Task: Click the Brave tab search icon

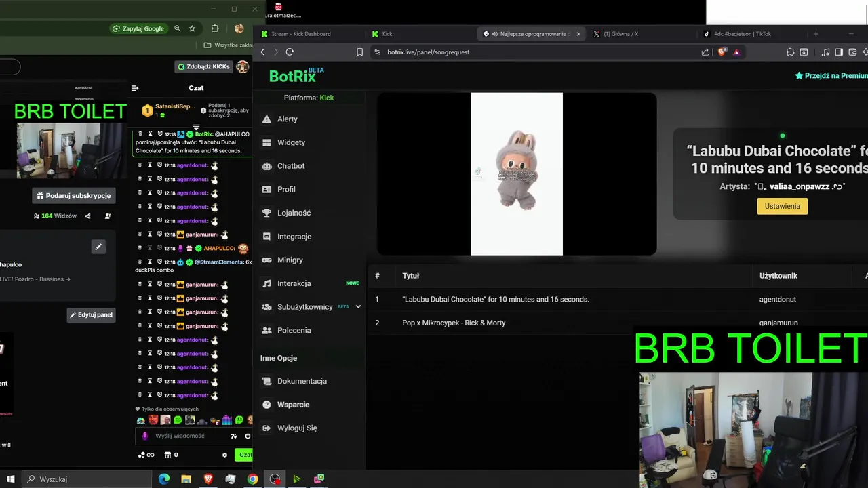Action: coord(804,52)
